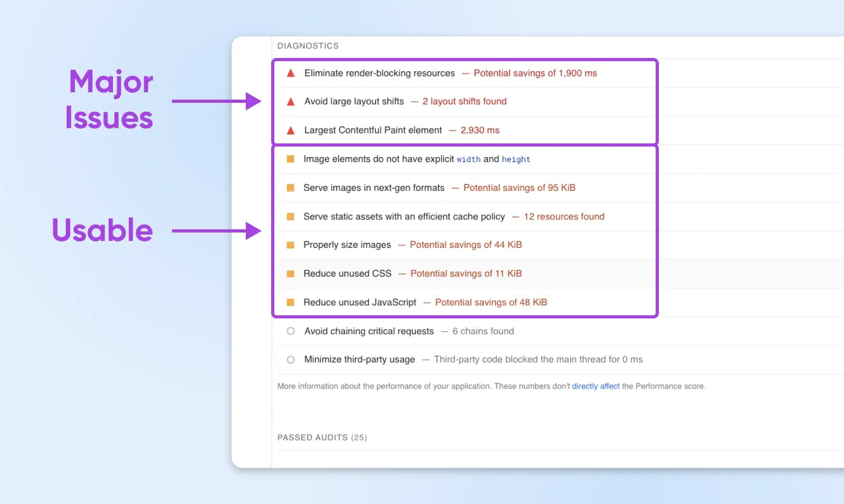The height and width of the screenshot is (504, 844).
Task: Click red triangle next to Avoid large layout shifts
Action: [x=291, y=102]
